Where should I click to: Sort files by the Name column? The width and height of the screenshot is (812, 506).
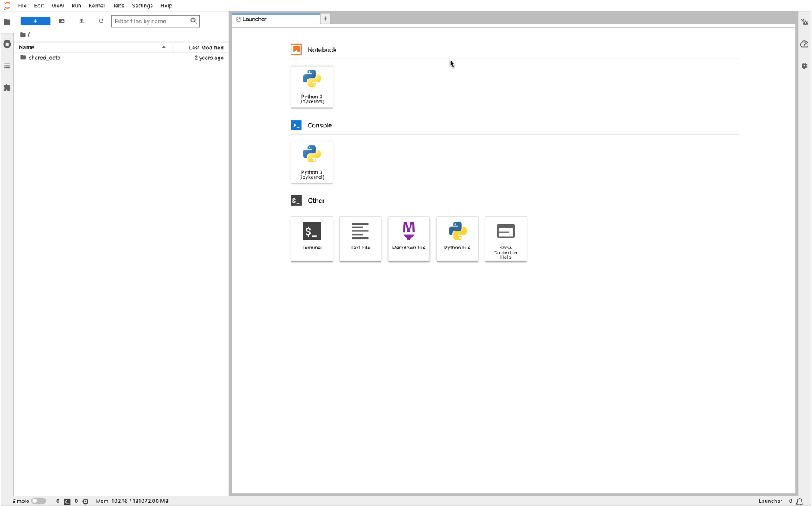93,47
